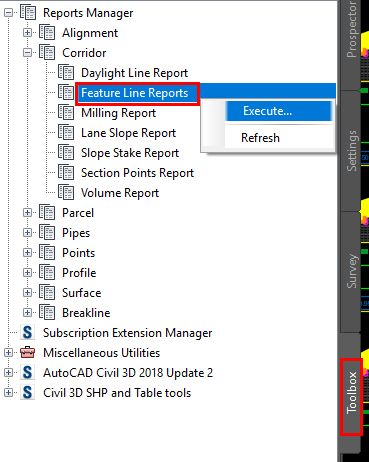Click the Volume Report icon

66,193
